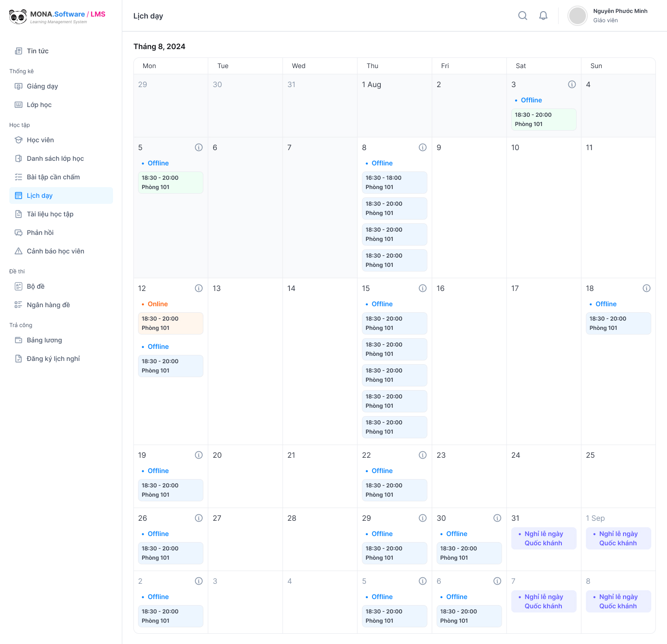
Task: Go to Danh sách lớp học
Action: [55, 158]
